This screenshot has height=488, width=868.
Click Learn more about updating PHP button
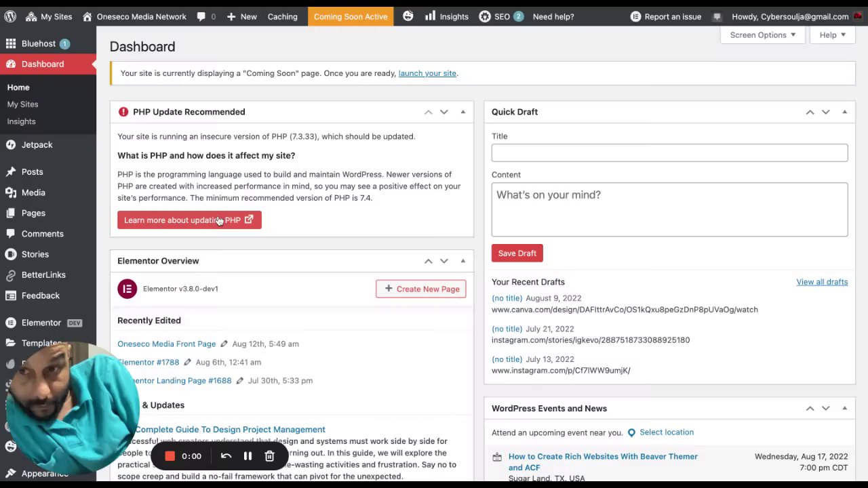point(189,220)
